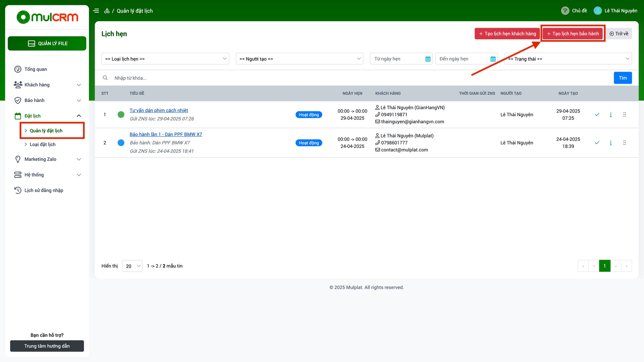Click checkmark icon on first appointment row
The height and width of the screenshot is (362, 644).
[x=597, y=115]
